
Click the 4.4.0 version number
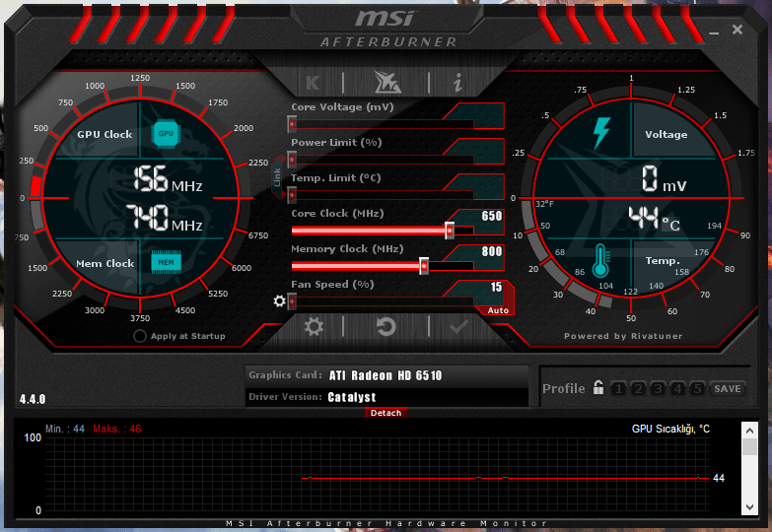(x=33, y=399)
